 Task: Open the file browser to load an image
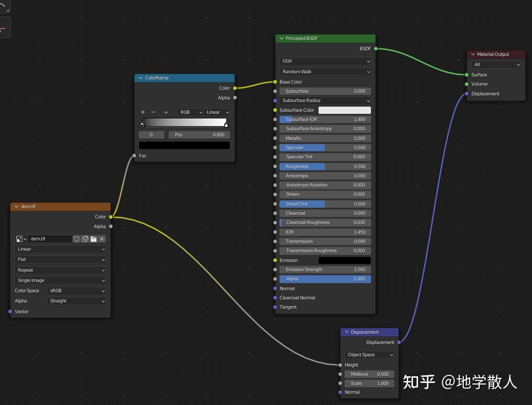(92, 239)
